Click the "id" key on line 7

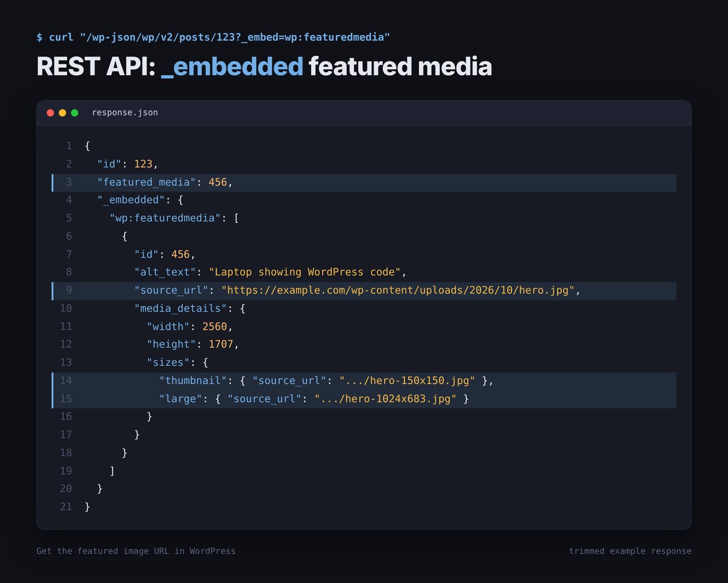pyautogui.click(x=147, y=254)
